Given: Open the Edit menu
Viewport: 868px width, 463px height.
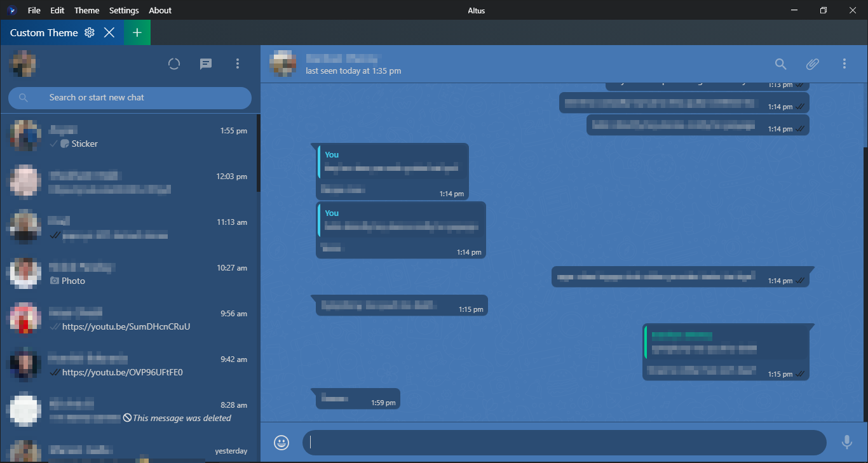Looking at the screenshot, I should [x=57, y=10].
